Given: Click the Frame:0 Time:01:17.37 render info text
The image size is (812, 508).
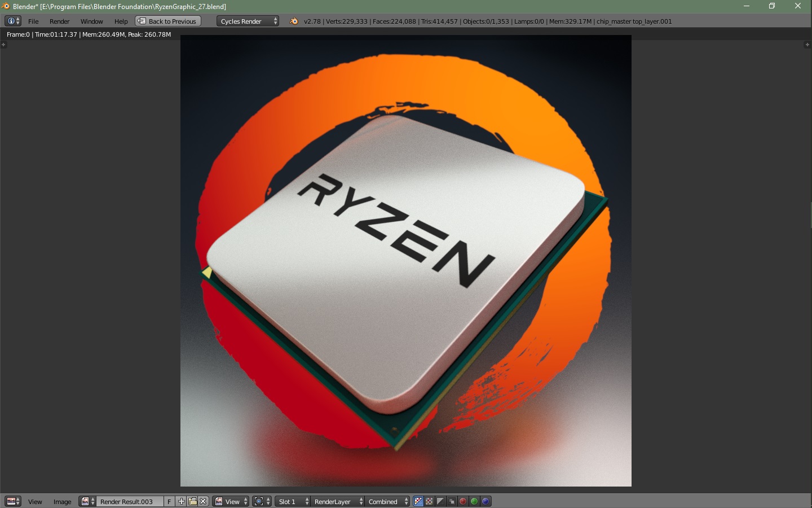Looking at the screenshot, I should [x=89, y=34].
